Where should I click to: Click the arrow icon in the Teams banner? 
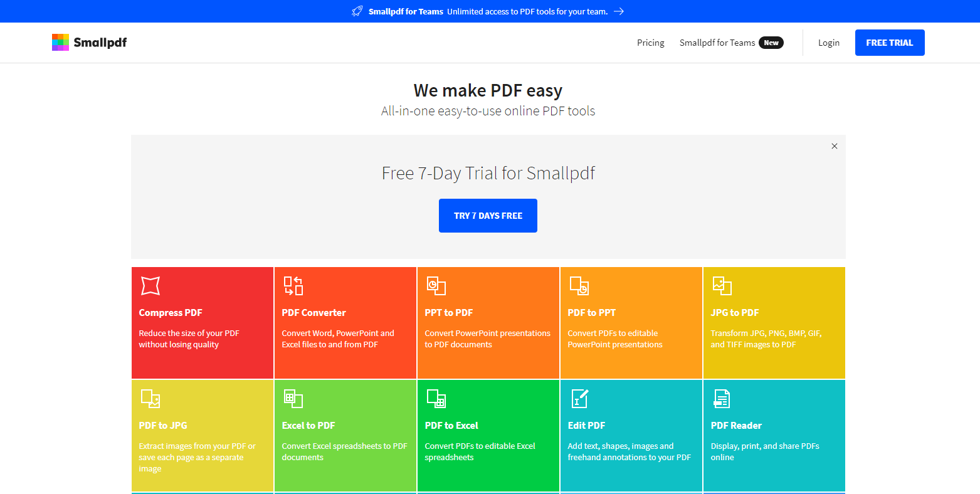click(x=619, y=11)
